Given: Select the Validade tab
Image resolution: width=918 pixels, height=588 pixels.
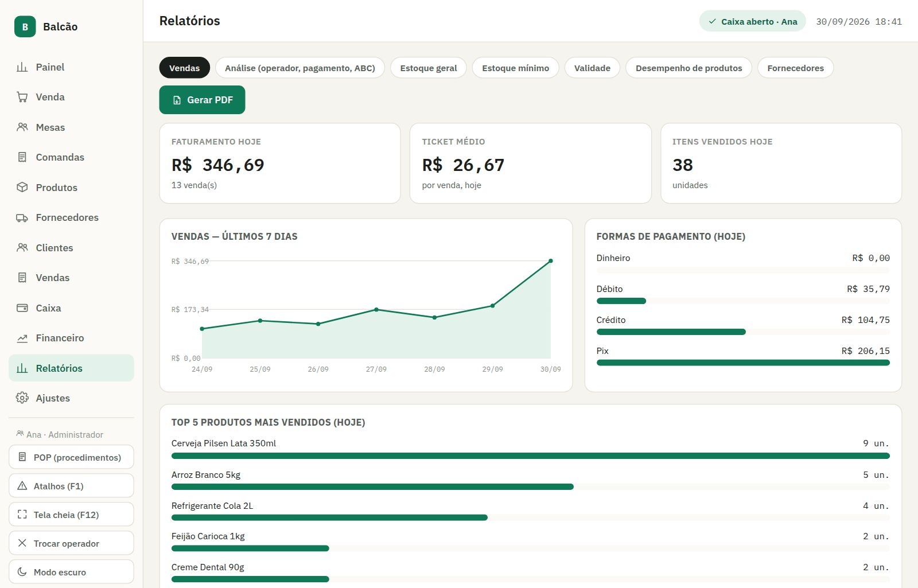Looking at the screenshot, I should click(592, 68).
